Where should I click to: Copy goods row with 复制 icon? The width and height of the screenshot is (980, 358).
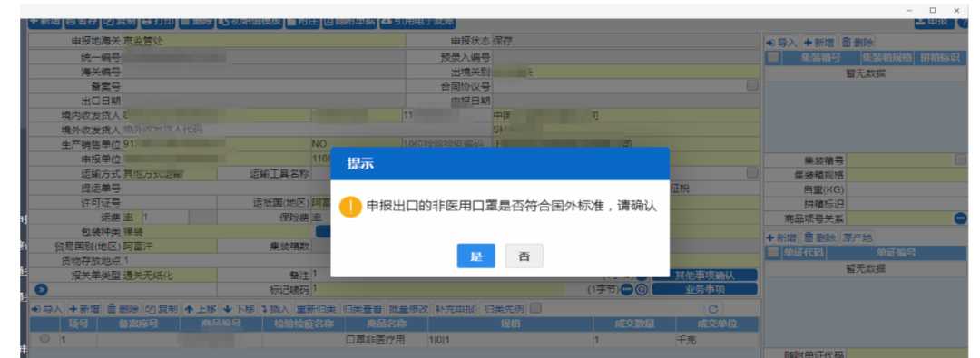point(162,309)
